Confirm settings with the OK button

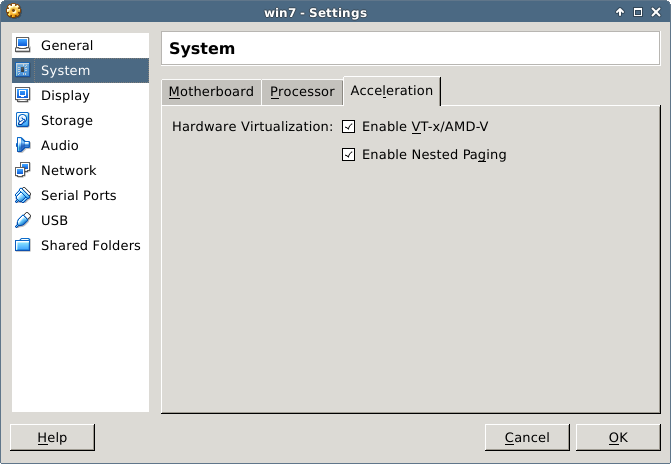[618, 437]
